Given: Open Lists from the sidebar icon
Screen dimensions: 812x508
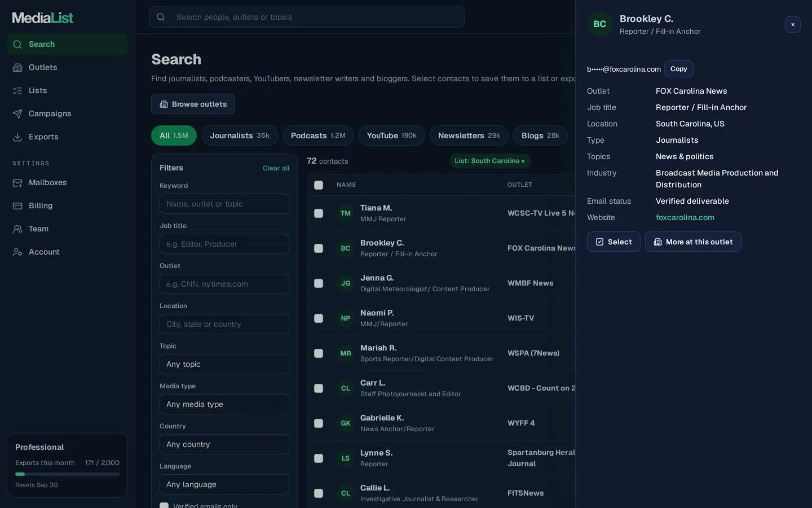Looking at the screenshot, I should point(17,90).
